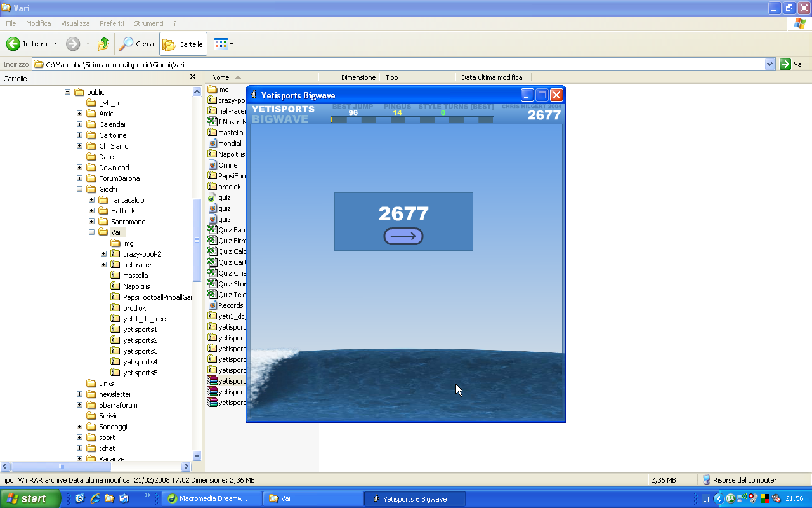
Task: Open the File menu
Action: [11, 23]
